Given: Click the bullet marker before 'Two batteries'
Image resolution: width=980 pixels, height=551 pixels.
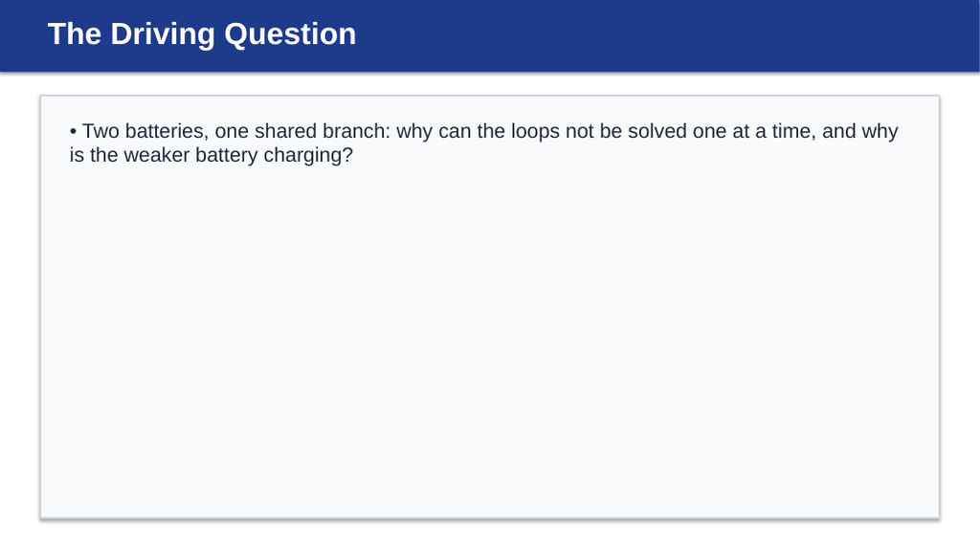Looking at the screenshot, I should click(x=73, y=131).
